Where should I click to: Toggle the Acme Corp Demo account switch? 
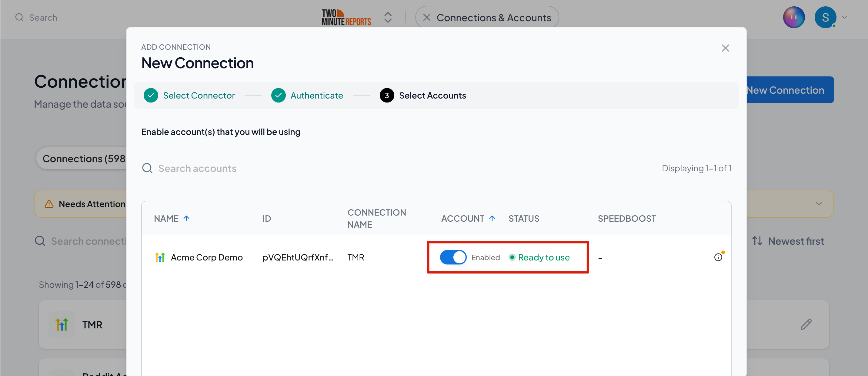click(x=453, y=257)
